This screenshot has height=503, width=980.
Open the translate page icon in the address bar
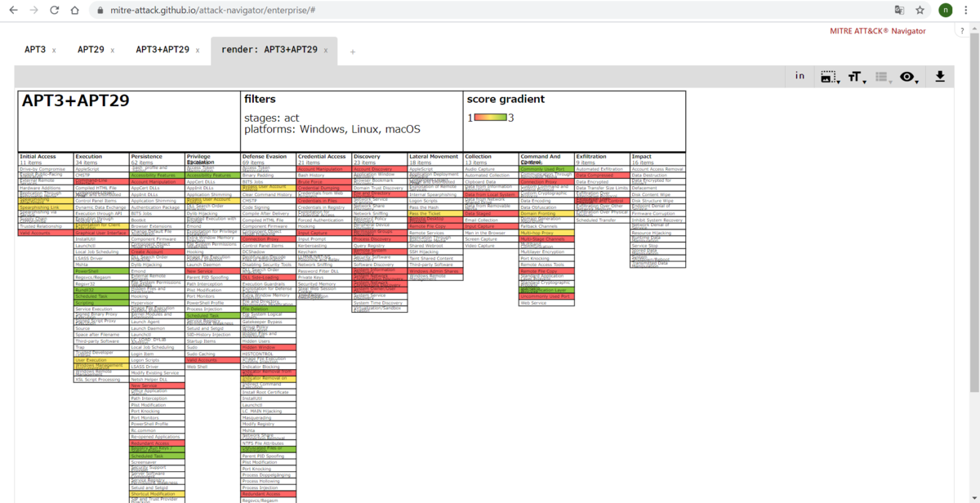pyautogui.click(x=899, y=11)
